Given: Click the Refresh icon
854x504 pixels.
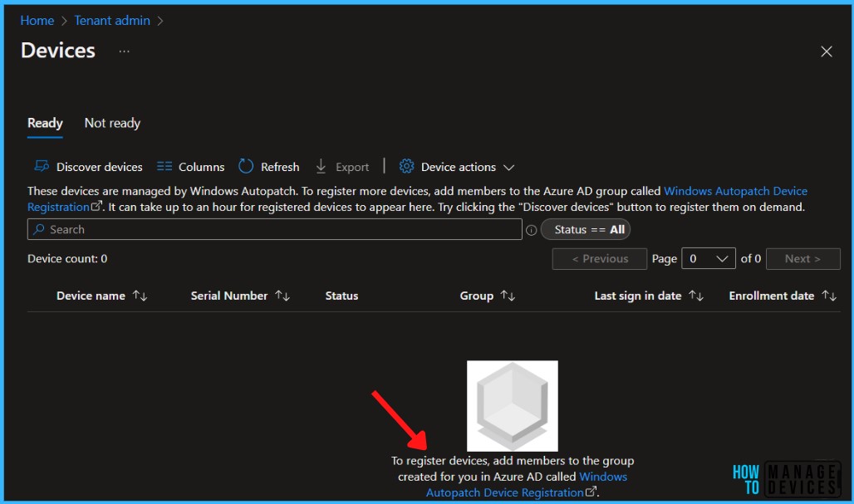Looking at the screenshot, I should point(246,166).
